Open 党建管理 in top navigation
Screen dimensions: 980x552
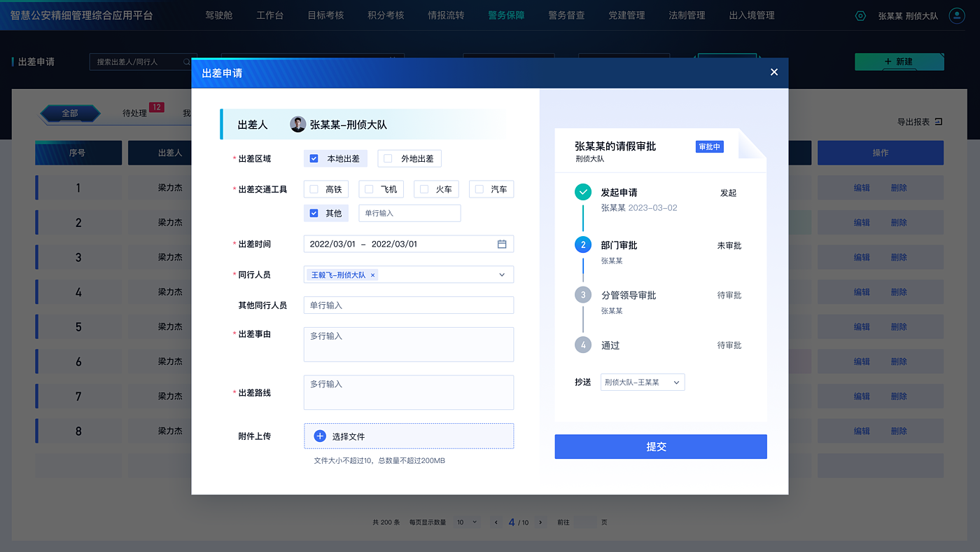626,15
